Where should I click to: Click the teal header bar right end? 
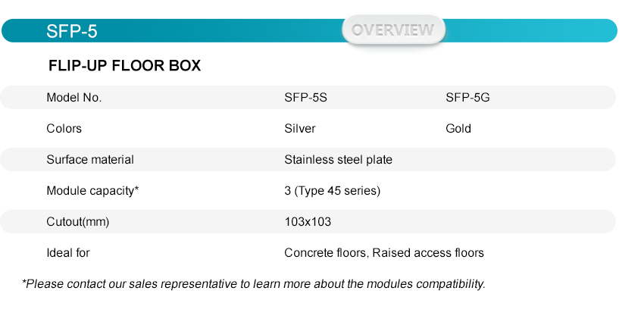(x=575, y=30)
